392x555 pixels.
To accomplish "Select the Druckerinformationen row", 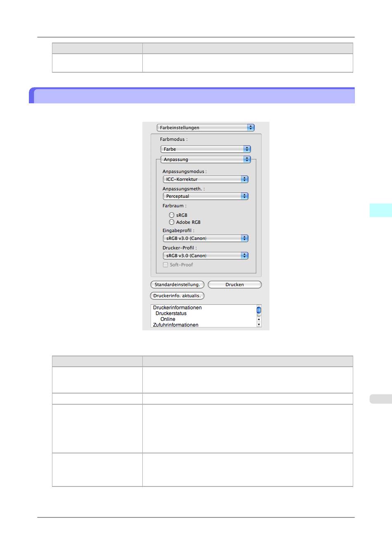I will click(177, 308).
